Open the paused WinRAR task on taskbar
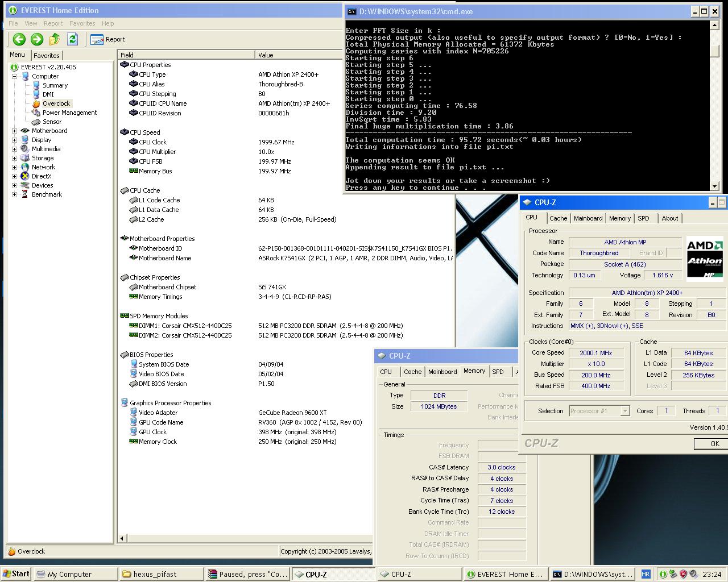 coord(247,575)
